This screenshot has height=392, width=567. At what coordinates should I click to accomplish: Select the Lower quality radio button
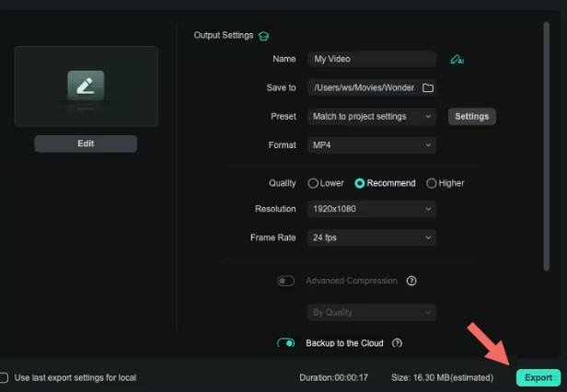point(313,183)
